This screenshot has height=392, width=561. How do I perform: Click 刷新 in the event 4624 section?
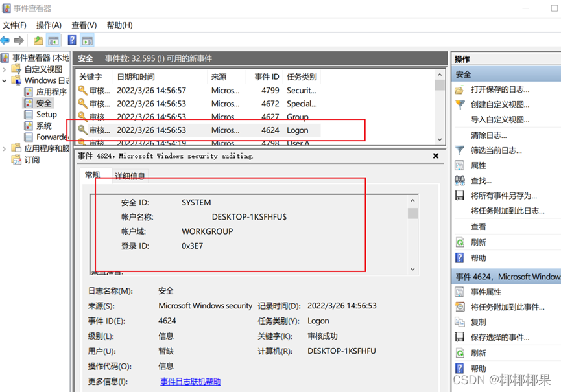click(x=479, y=353)
